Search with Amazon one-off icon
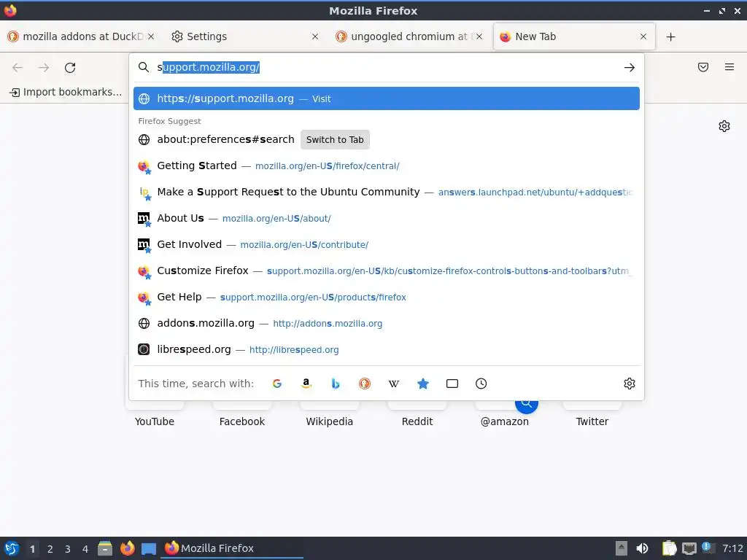Image resolution: width=747 pixels, height=560 pixels. point(306,384)
